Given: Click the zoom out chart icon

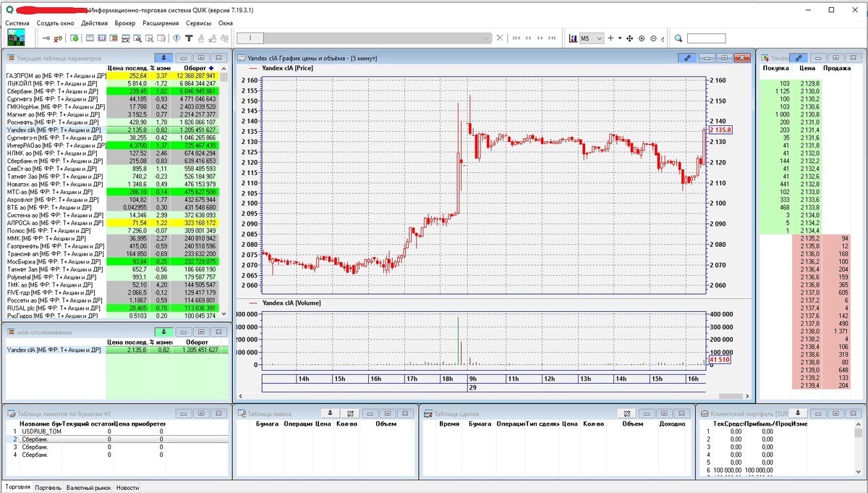Looking at the screenshot, I should 653,38.
